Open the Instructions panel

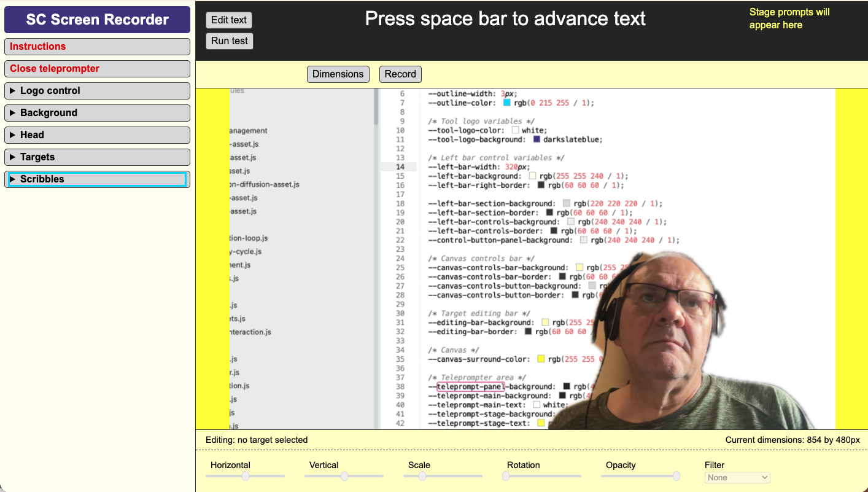pos(97,46)
